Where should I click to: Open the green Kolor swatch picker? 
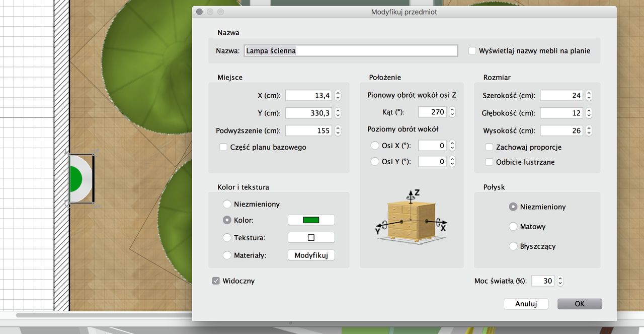[311, 220]
